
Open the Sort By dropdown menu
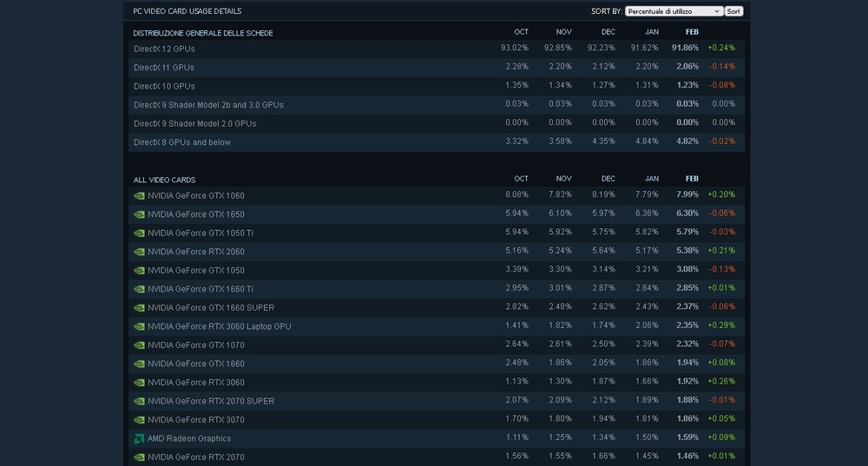[x=674, y=11]
